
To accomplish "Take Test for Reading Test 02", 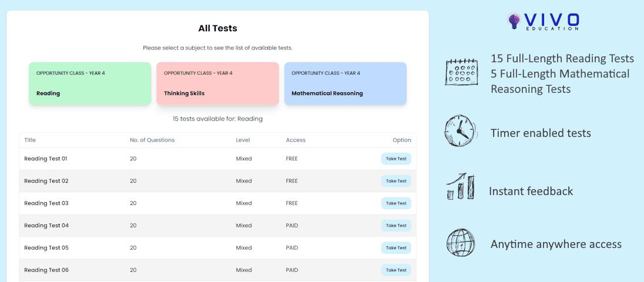I will pos(396,181).
